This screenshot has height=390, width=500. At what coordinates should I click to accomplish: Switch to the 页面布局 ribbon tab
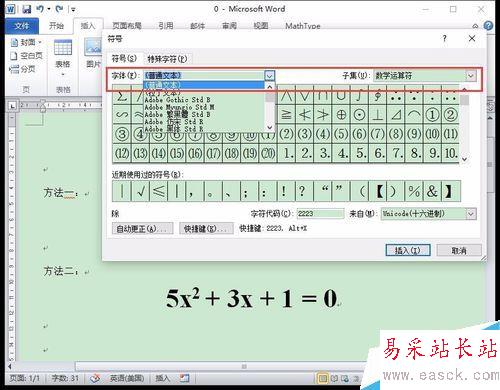click(x=127, y=26)
